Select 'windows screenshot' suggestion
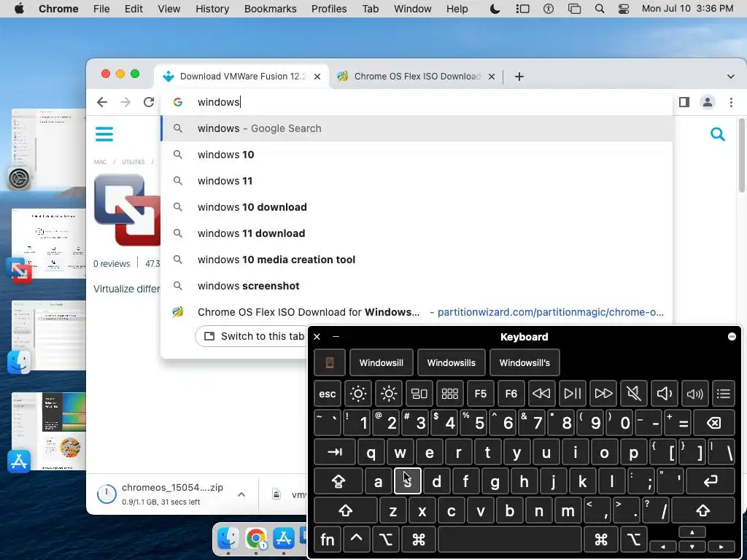The image size is (747, 560). point(417,286)
